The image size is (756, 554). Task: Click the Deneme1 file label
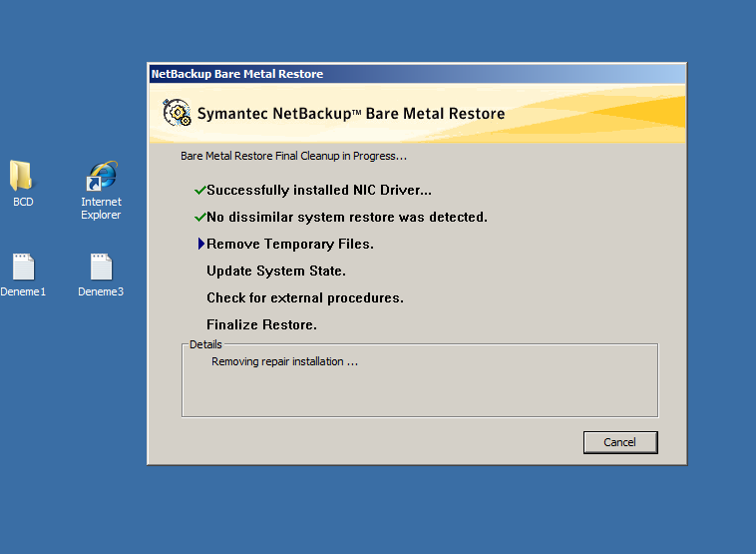click(23, 291)
